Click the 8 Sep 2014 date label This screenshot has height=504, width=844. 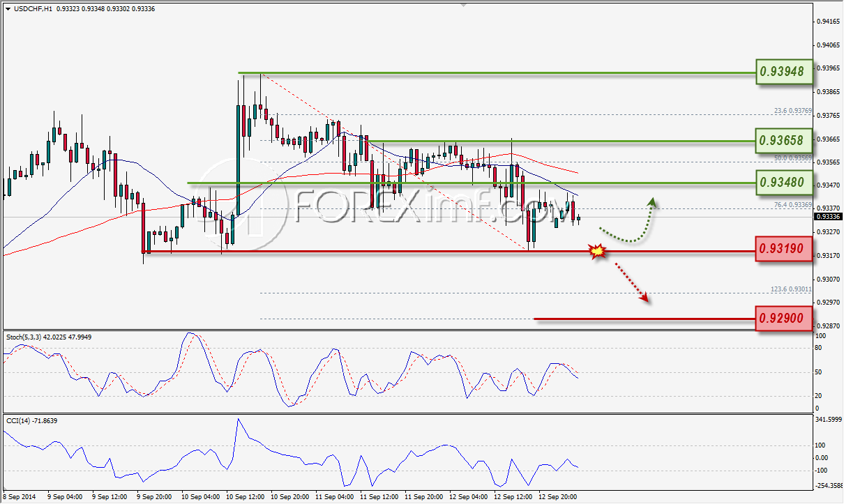pos(18,497)
